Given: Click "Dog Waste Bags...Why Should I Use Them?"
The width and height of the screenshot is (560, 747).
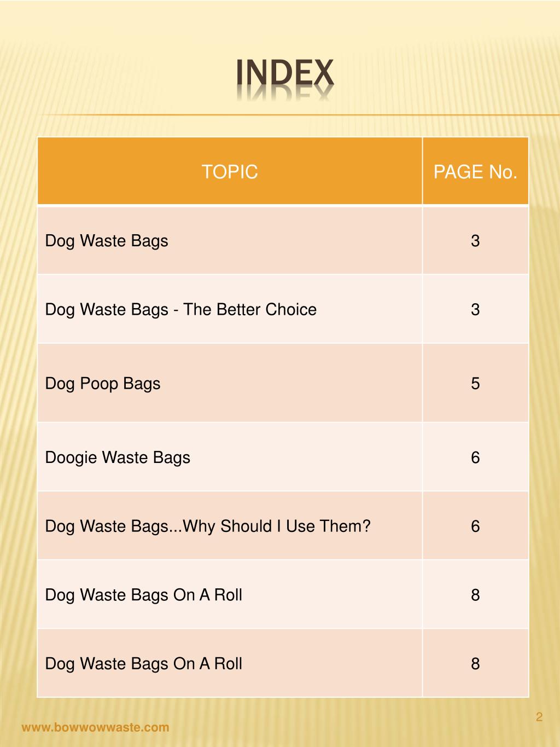Looking at the screenshot, I should (208, 526).
